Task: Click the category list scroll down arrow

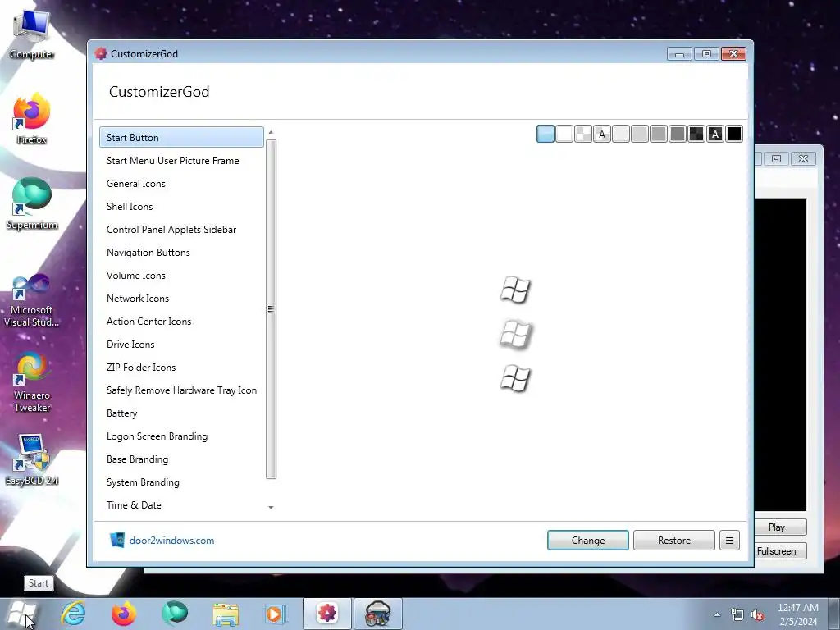Action: (271, 507)
